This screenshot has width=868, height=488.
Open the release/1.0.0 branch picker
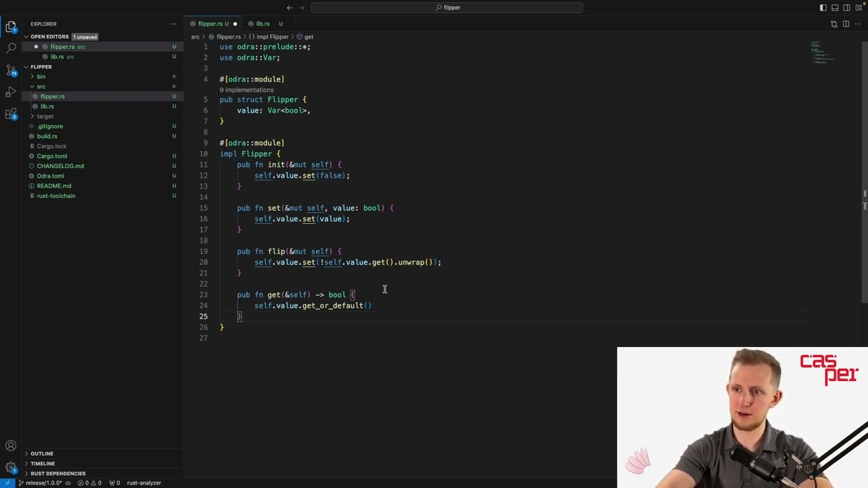39,483
